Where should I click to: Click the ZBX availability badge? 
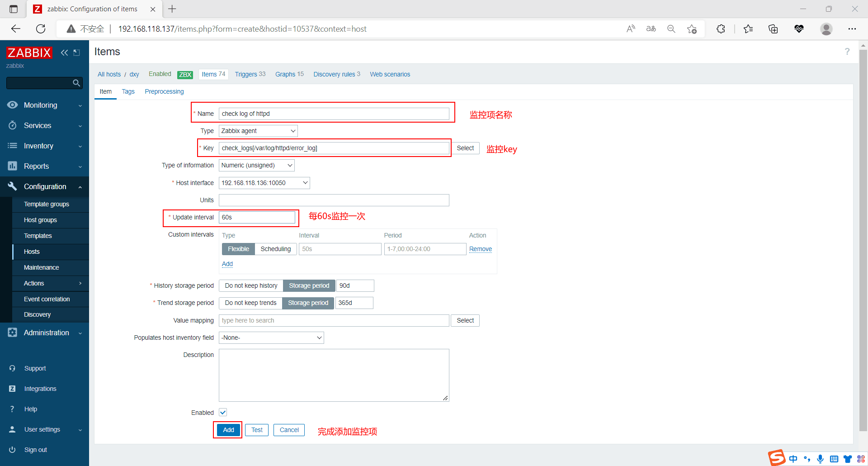click(185, 75)
